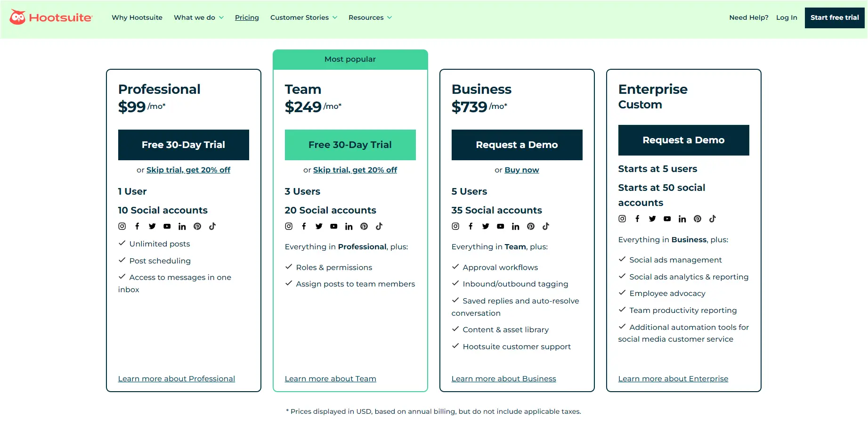Click Team Skip trial, get 20% off

(x=355, y=170)
